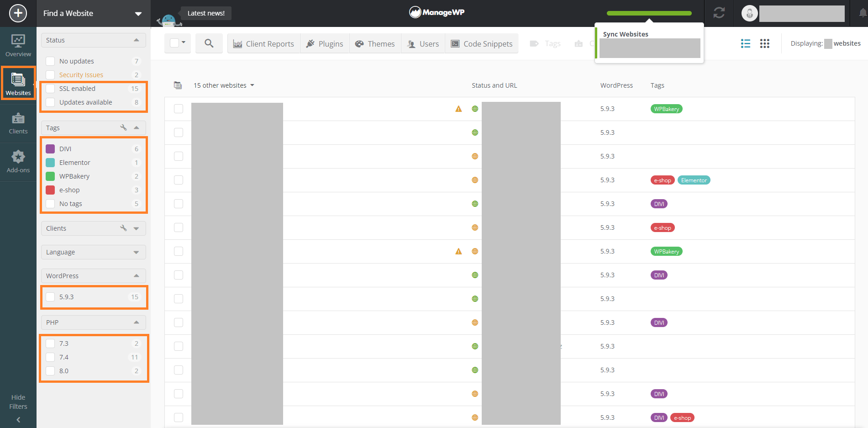This screenshot has width=868, height=428.
Task: Open the Overview section
Action: point(18,46)
